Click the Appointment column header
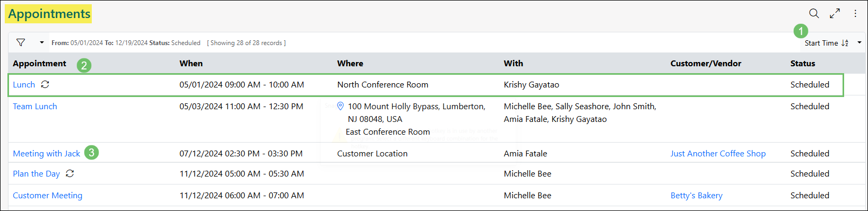The width and height of the screenshot is (868, 211). point(40,64)
